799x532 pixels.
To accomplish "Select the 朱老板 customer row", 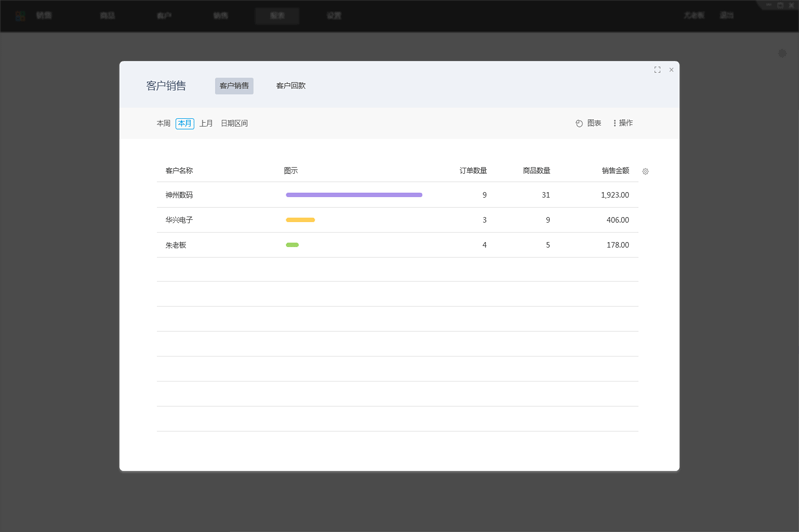I will click(176, 245).
